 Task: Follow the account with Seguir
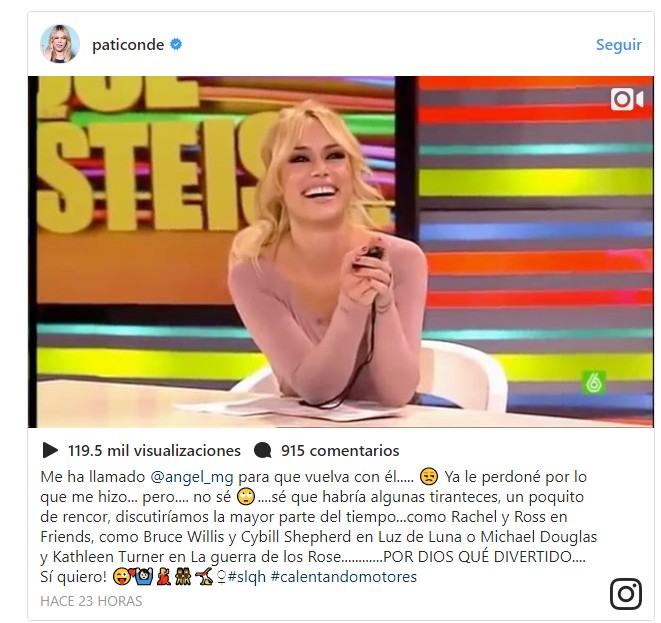coord(618,45)
